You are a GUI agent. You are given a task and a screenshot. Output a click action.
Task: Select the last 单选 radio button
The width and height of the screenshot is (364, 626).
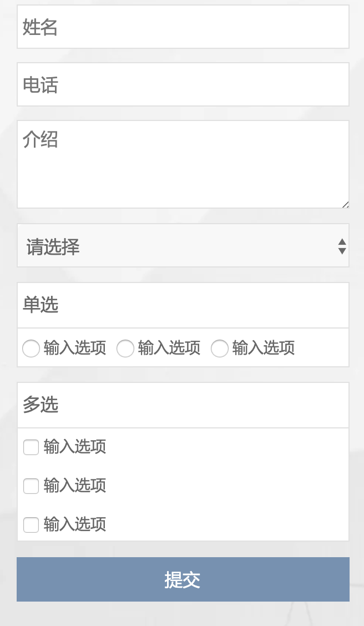220,349
